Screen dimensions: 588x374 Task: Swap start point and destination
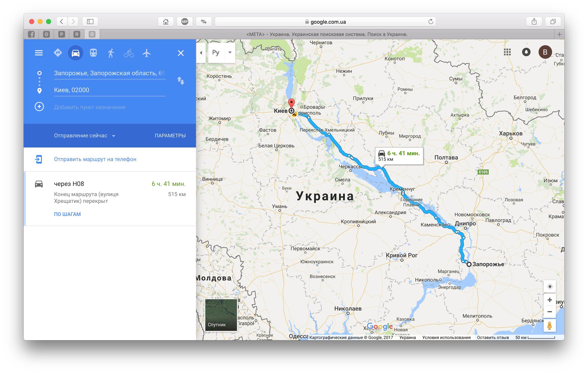(x=181, y=81)
